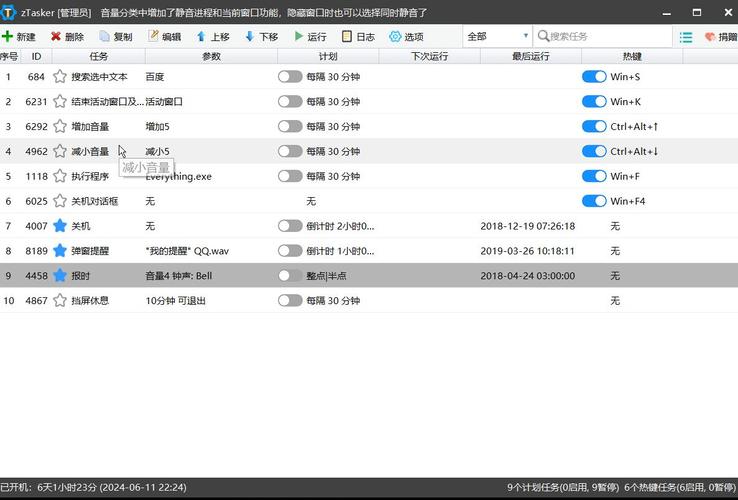Enable schedule toggle for 挡屏休息
Image resolution: width=738 pixels, height=500 pixels.
[x=290, y=300]
